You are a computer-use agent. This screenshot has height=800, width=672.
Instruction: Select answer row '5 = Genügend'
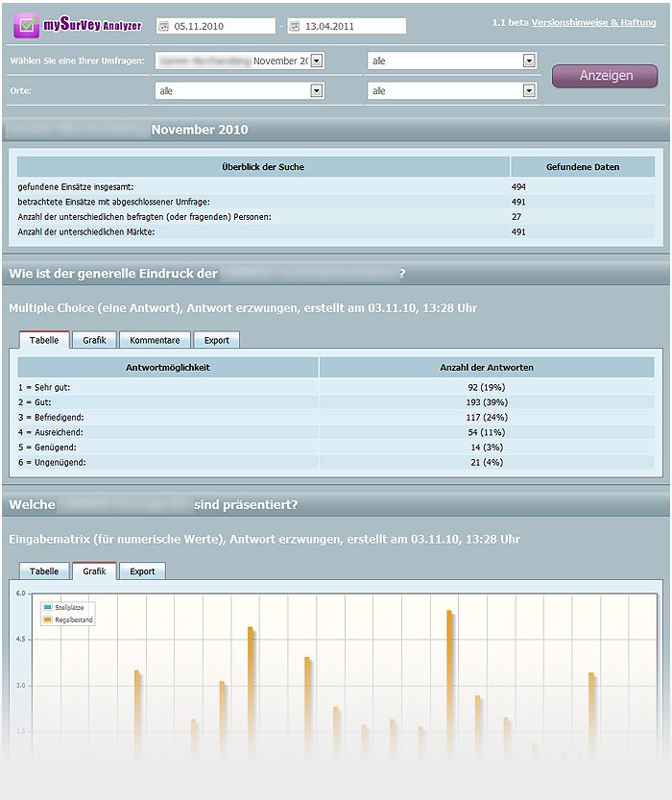click(x=336, y=447)
